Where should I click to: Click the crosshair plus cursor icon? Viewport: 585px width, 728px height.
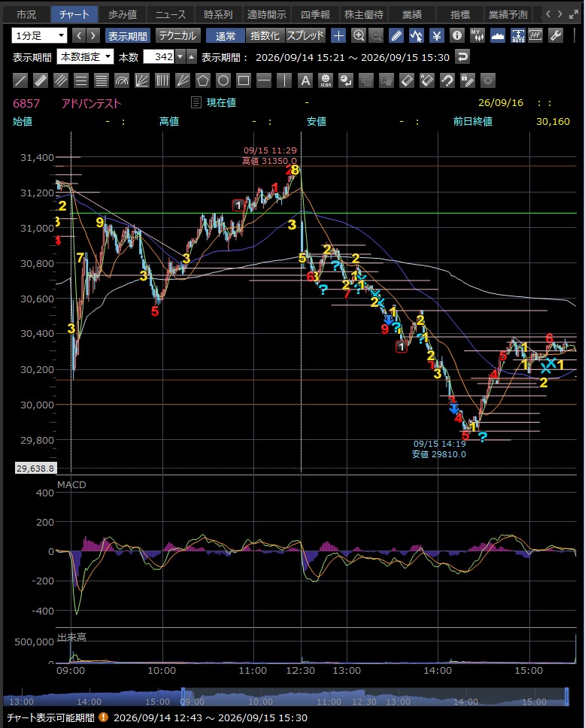[338, 36]
